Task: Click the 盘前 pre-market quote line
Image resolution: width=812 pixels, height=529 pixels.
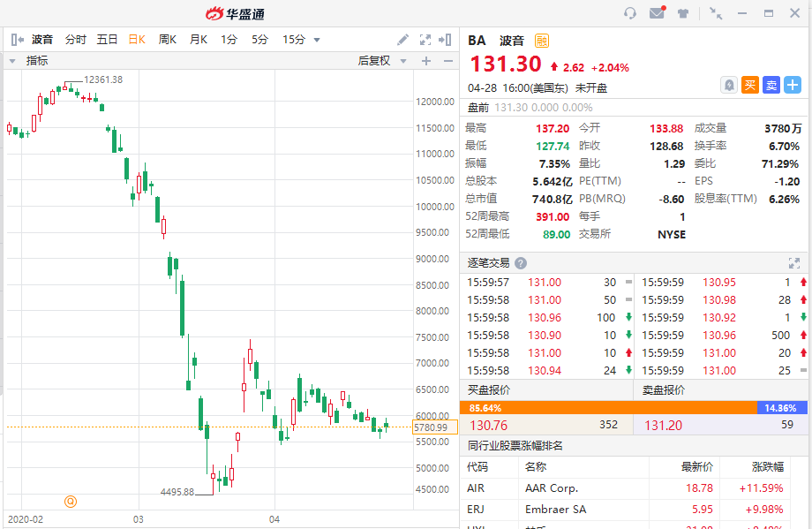Action: [x=530, y=108]
